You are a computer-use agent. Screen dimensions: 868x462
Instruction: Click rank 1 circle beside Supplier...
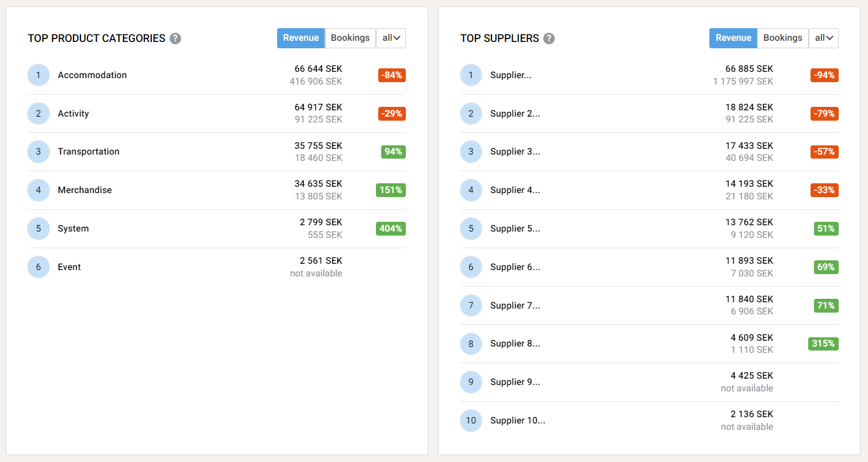(471, 75)
